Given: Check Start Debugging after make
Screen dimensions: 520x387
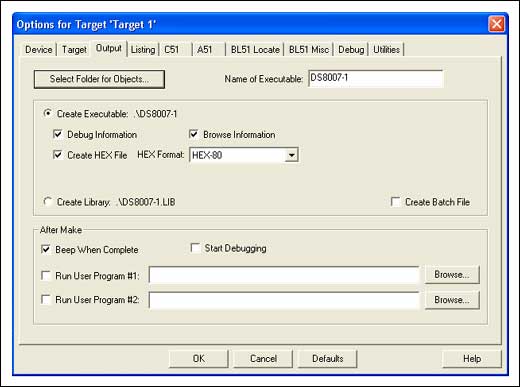Looking at the screenshot, I should [x=195, y=248].
